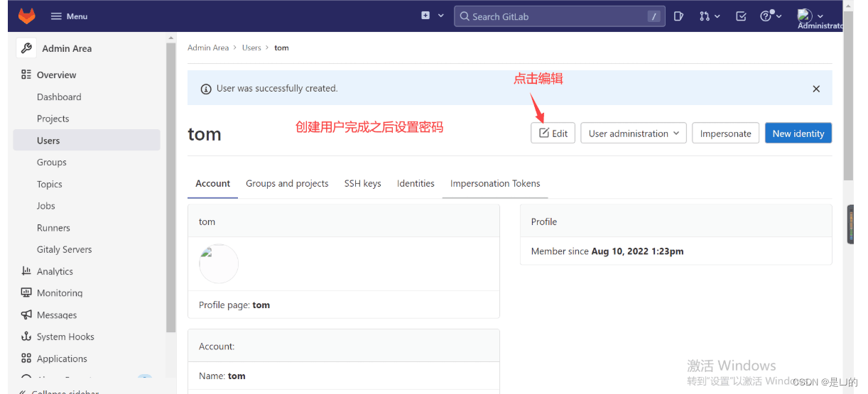868x394 pixels.
Task: Click the Overview sidebar icon
Action: pos(26,75)
